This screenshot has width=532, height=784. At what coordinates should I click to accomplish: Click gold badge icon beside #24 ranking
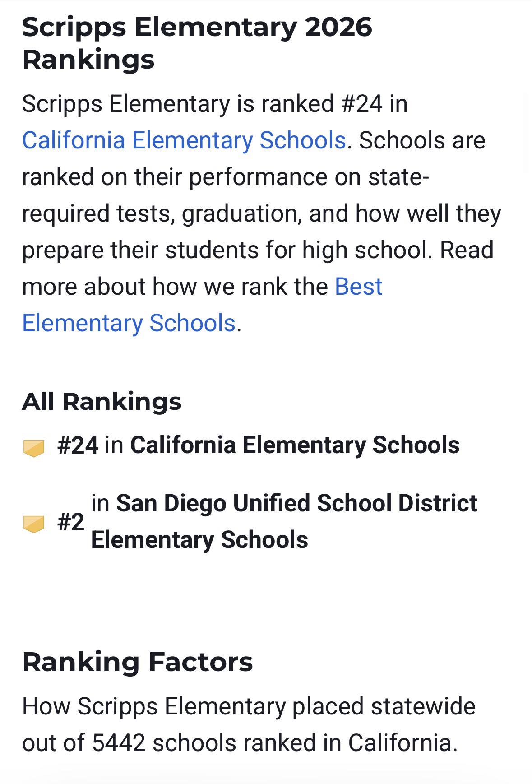tap(34, 448)
